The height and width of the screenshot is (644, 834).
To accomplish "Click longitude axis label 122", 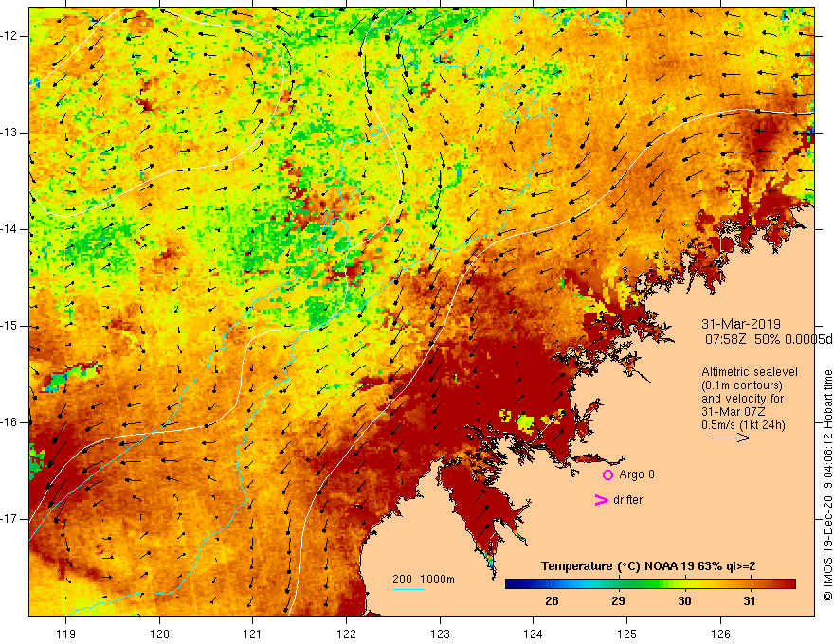I will (346, 634).
